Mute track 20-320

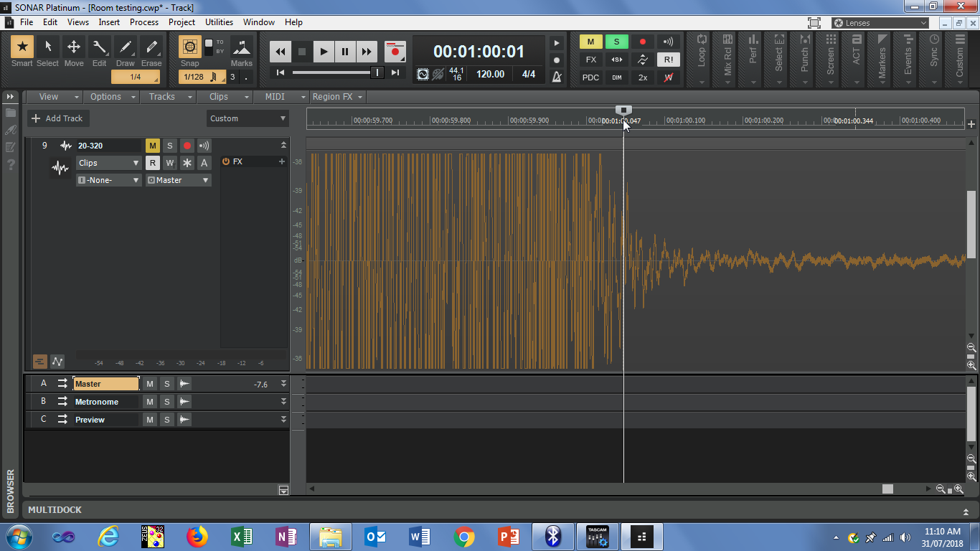(x=153, y=146)
